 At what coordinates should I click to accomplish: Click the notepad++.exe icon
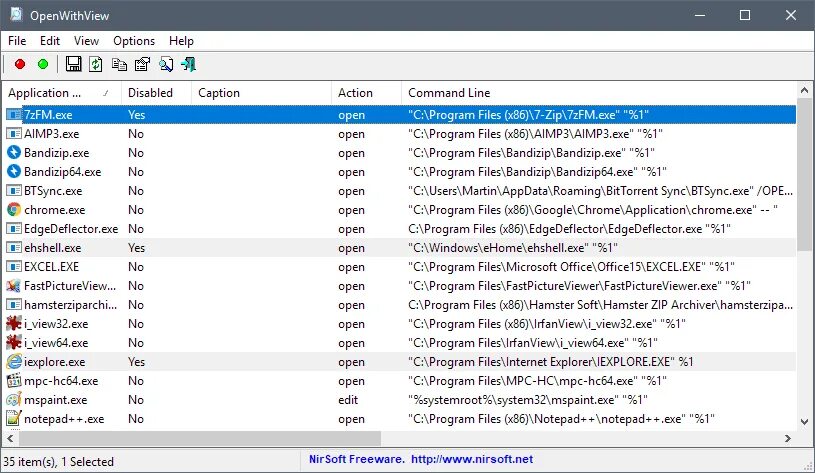(x=14, y=418)
